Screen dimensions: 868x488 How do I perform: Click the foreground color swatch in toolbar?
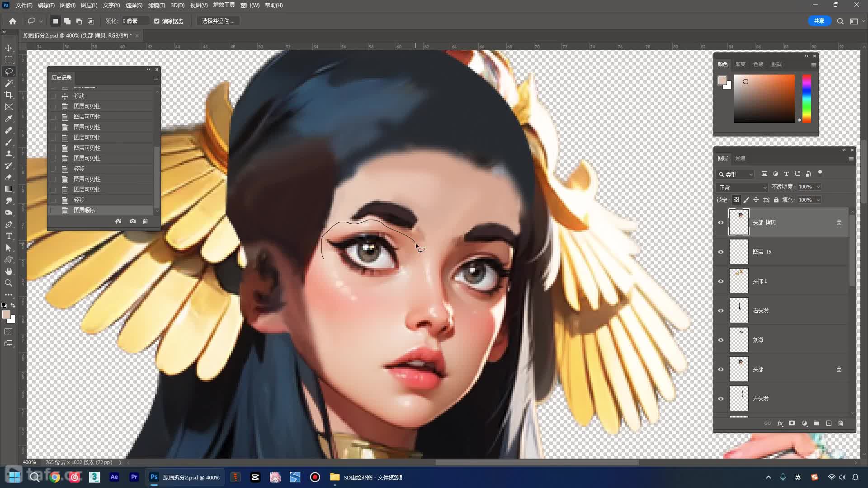[6, 314]
